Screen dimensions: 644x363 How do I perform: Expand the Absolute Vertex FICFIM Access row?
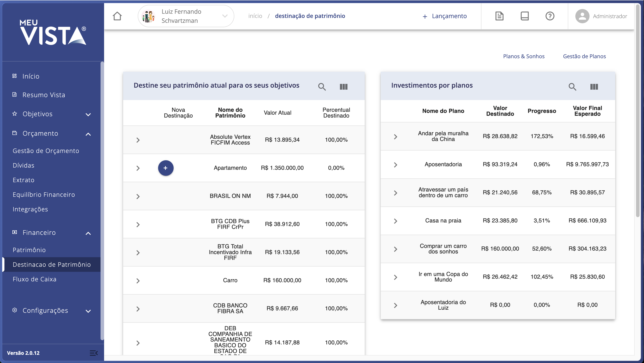pyautogui.click(x=138, y=140)
